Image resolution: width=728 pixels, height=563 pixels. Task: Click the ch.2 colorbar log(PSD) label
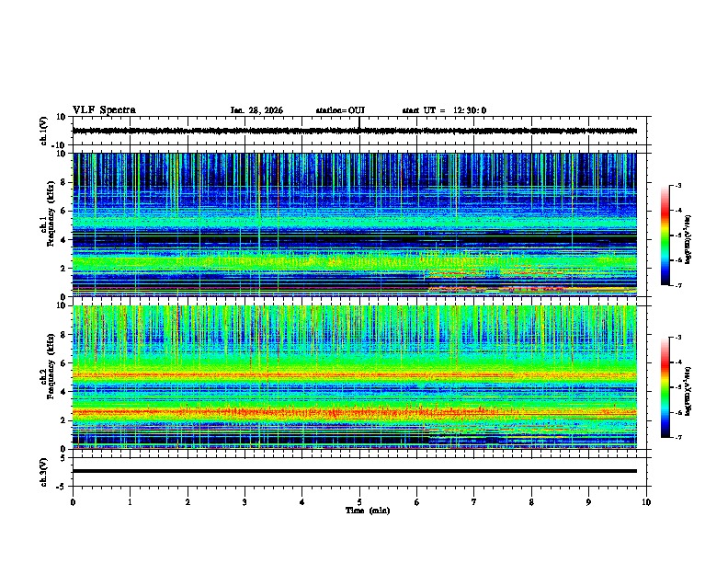(x=688, y=391)
